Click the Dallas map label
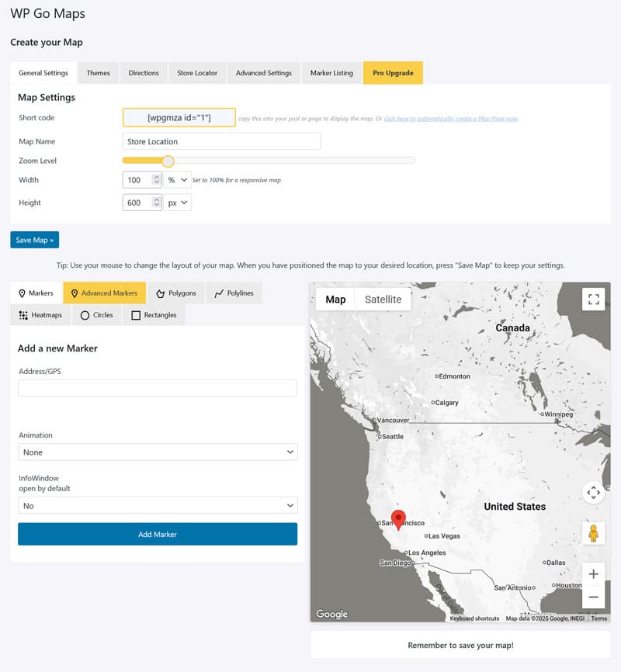621x672 pixels. [x=556, y=563]
